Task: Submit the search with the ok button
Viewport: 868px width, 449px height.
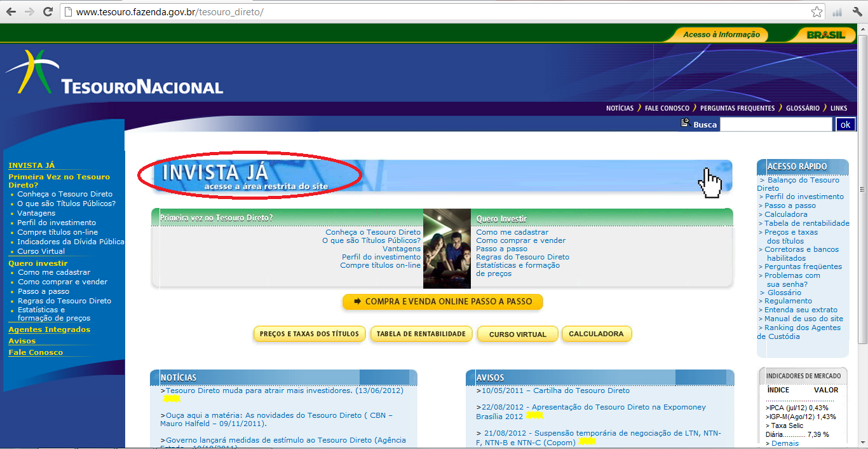Action: coord(845,125)
